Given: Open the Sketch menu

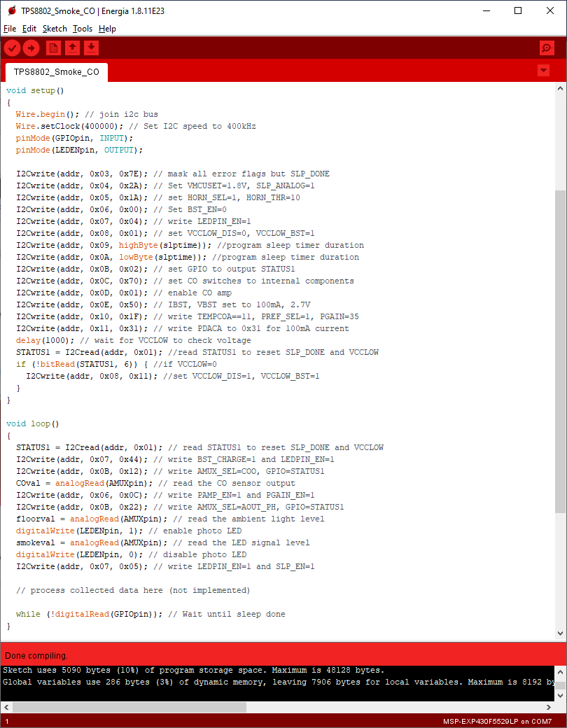Looking at the screenshot, I should click(54, 29).
